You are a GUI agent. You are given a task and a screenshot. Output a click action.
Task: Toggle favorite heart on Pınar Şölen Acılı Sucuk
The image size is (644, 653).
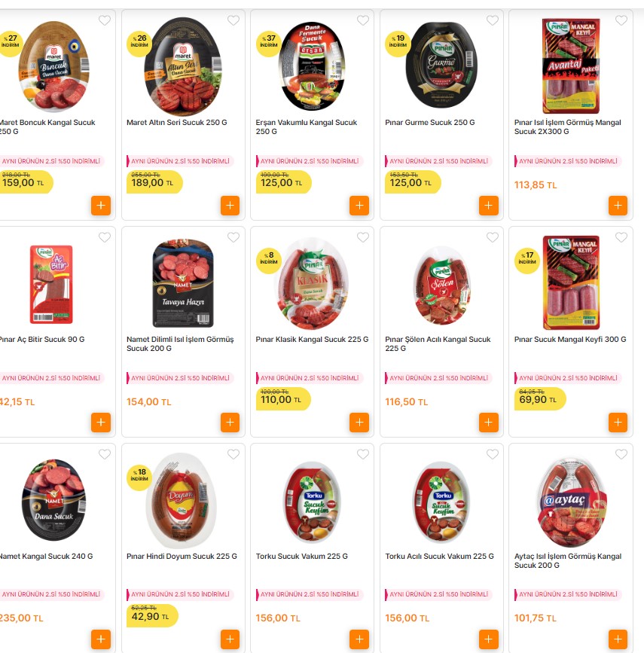(493, 237)
